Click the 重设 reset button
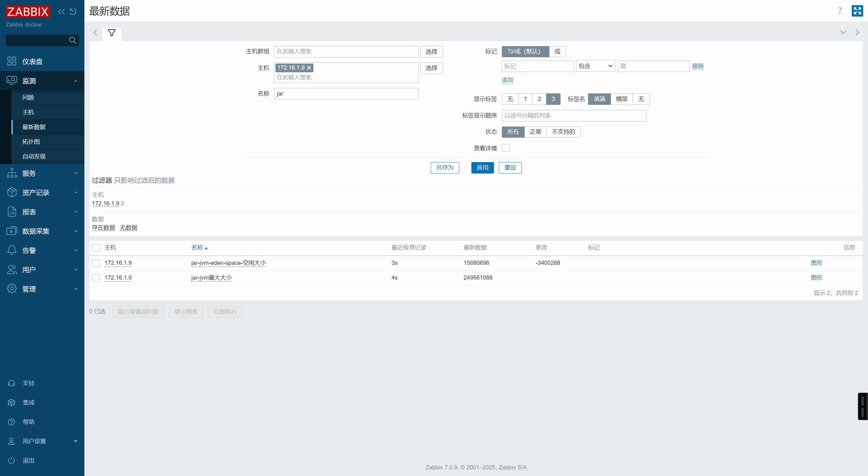 pyautogui.click(x=510, y=168)
